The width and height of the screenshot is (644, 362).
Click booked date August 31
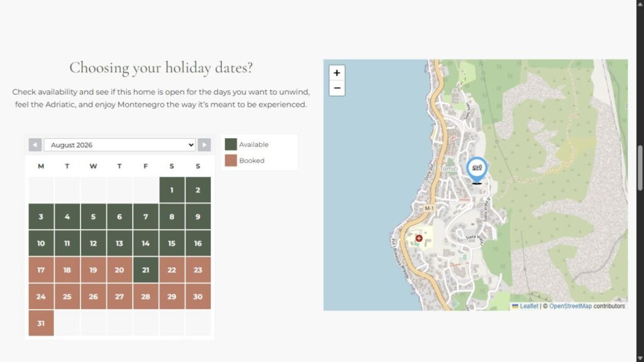(x=41, y=324)
